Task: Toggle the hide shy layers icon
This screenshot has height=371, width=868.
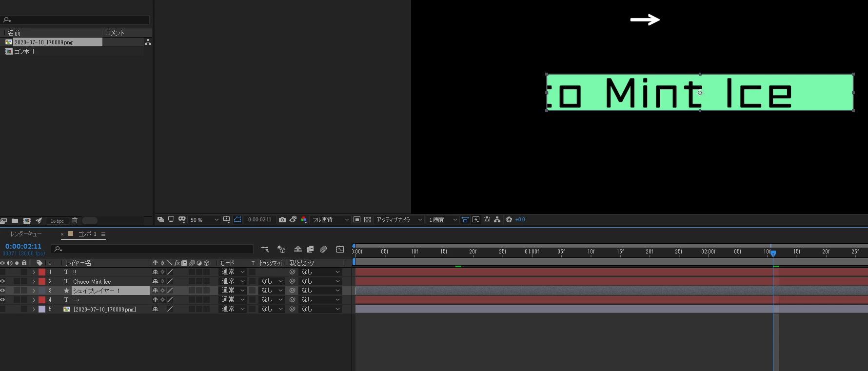Action: pyautogui.click(x=297, y=249)
